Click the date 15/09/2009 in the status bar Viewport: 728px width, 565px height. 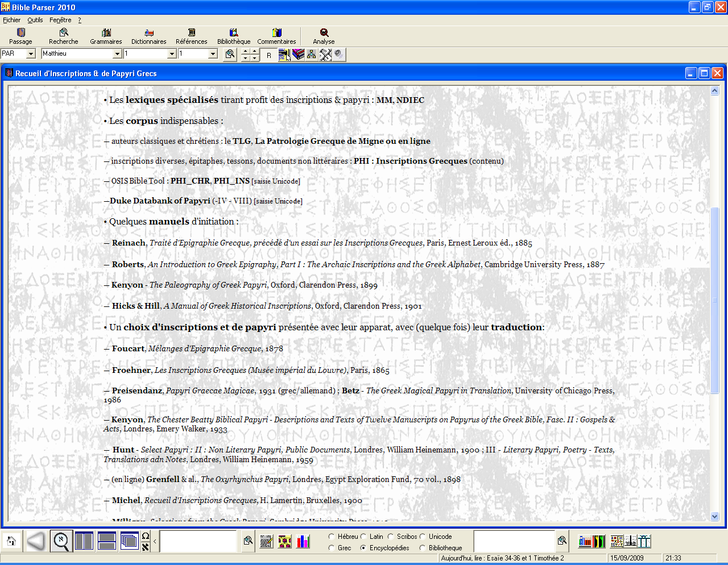coord(627,558)
